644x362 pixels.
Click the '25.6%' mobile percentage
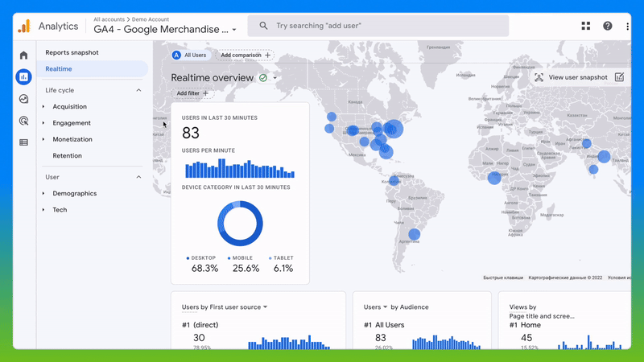coord(246,269)
